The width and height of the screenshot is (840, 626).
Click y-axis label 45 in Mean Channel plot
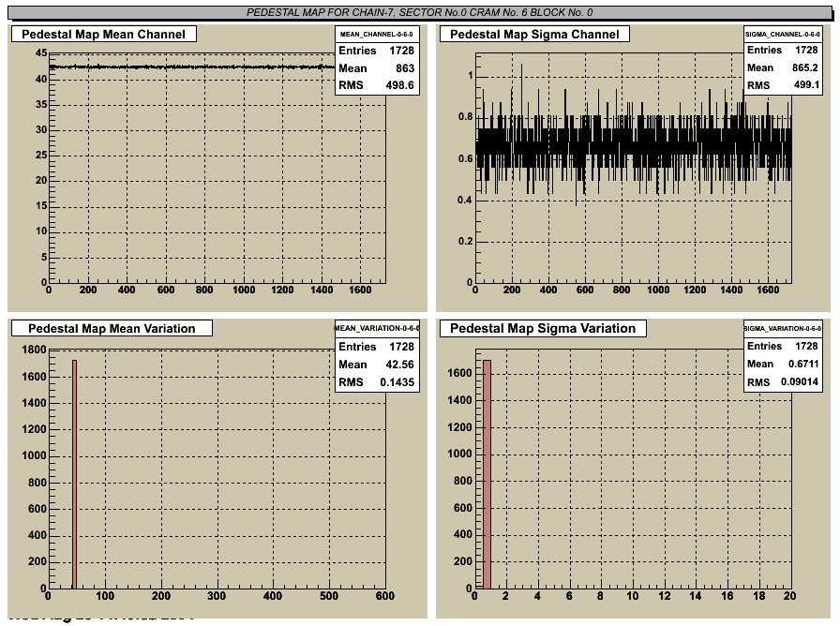click(x=41, y=53)
